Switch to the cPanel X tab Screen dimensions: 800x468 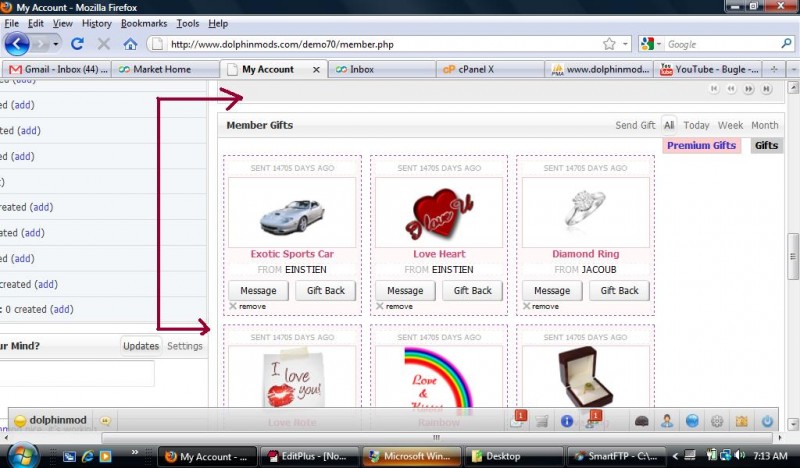(x=489, y=69)
